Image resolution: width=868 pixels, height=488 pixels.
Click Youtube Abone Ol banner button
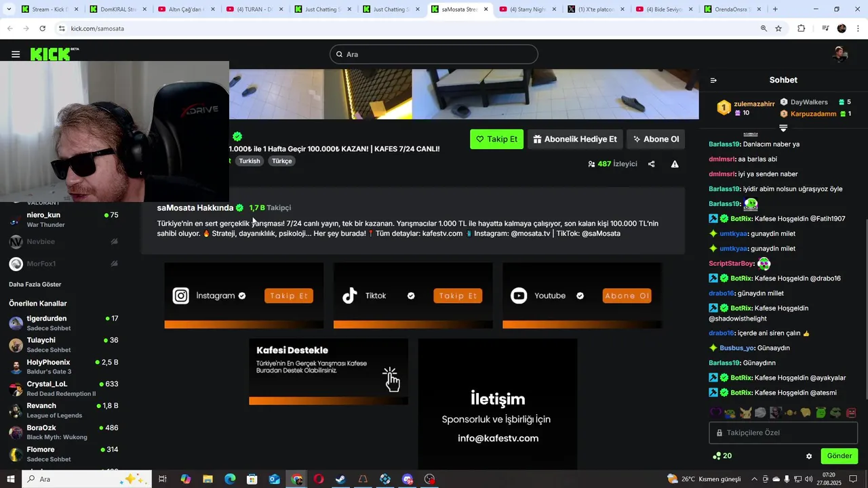pyautogui.click(x=627, y=296)
